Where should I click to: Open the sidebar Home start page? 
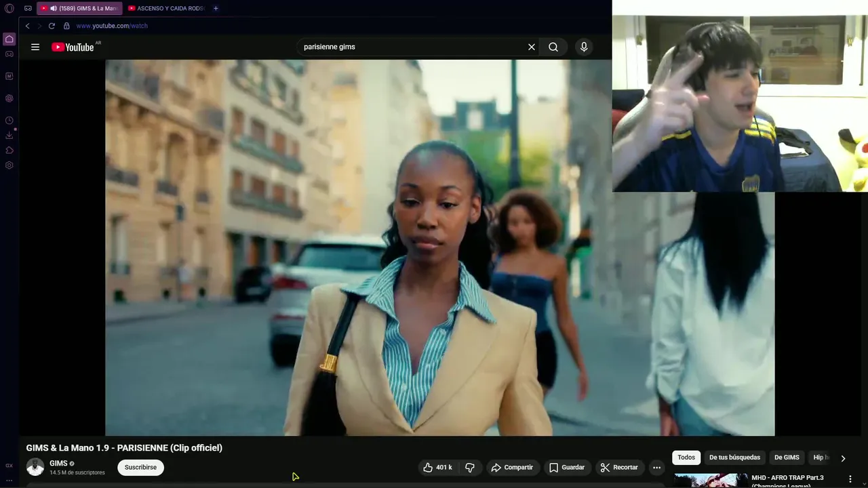[x=9, y=39]
